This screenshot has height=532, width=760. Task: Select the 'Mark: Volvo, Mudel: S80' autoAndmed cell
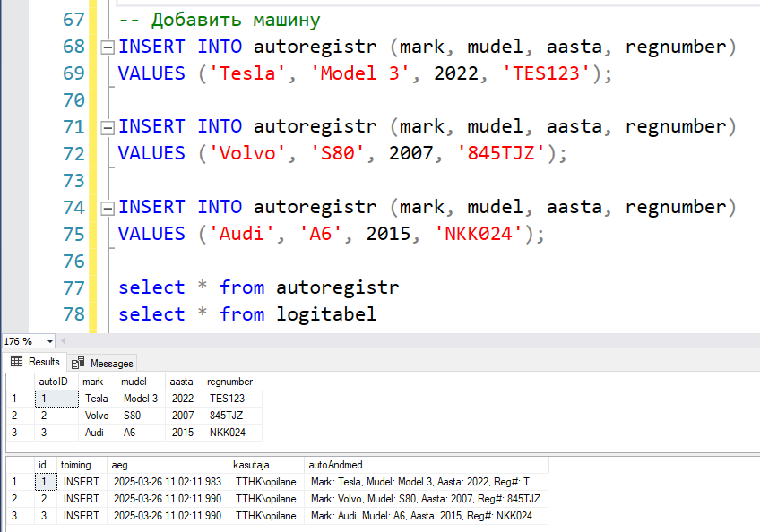427,499
